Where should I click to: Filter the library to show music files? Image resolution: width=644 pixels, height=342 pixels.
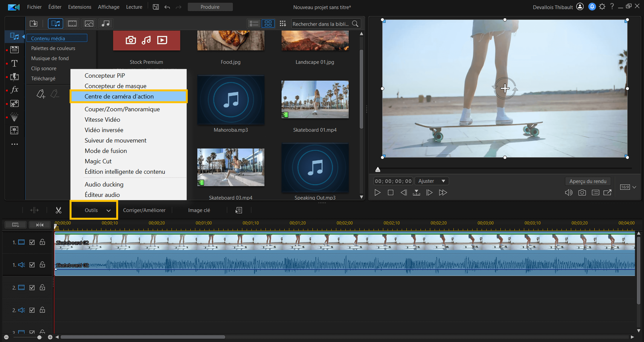pos(105,23)
